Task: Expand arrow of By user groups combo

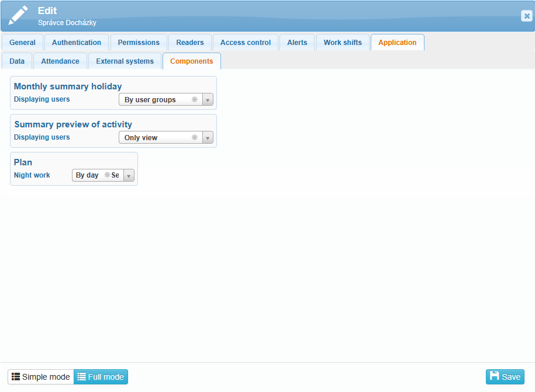Action: coord(208,100)
